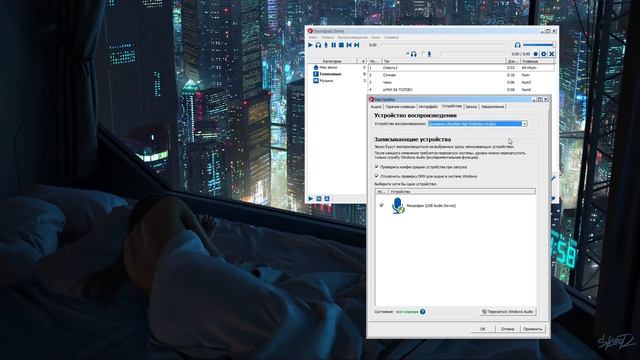Click the 'Перезапуск Windows Audio' button
Viewport: 640px width, 360px height.
(508, 312)
